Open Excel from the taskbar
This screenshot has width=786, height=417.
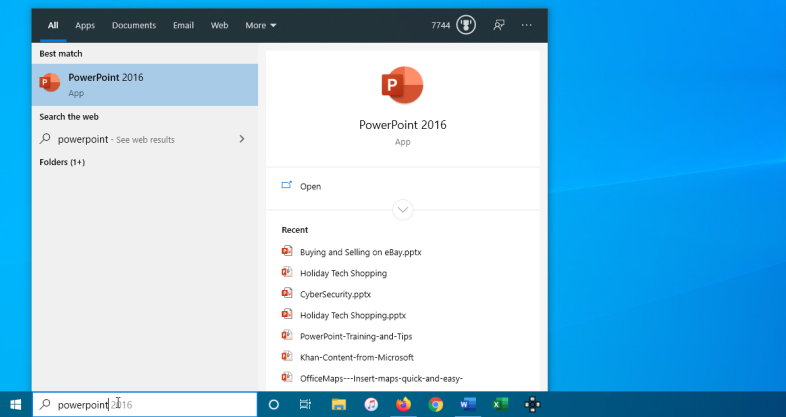[x=500, y=404]
